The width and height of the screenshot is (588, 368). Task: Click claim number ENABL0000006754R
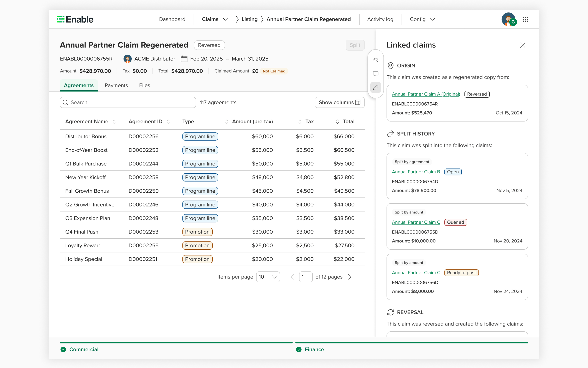[415, 104]
